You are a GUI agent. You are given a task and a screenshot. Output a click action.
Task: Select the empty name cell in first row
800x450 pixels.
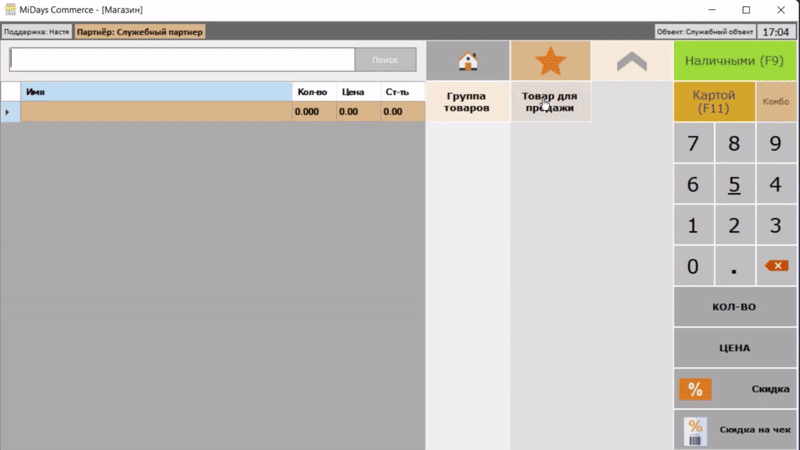[x=156, y=112]
